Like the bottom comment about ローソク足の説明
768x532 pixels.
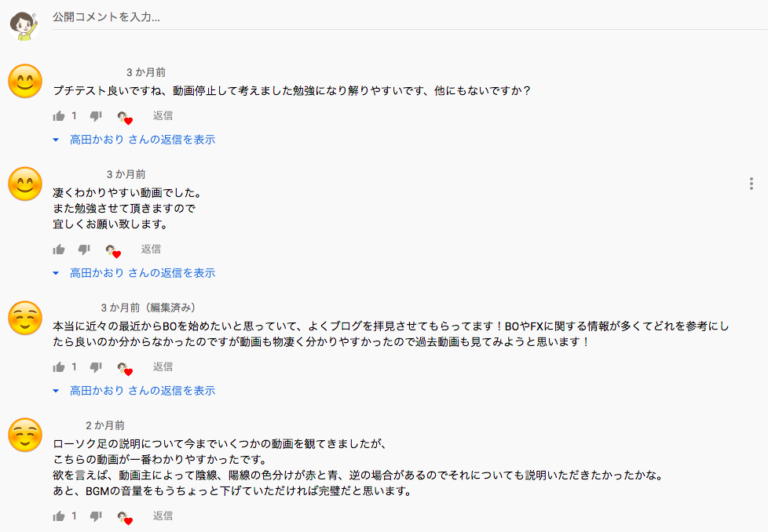pos(59,516)
